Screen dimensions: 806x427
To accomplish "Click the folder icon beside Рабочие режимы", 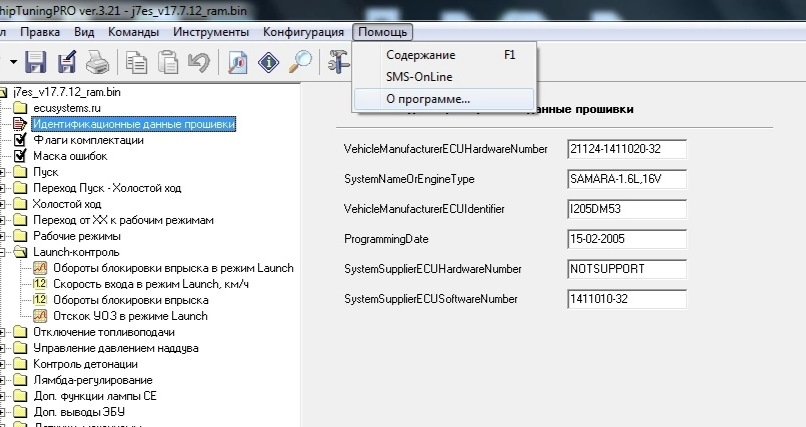I will coord(20,236).
